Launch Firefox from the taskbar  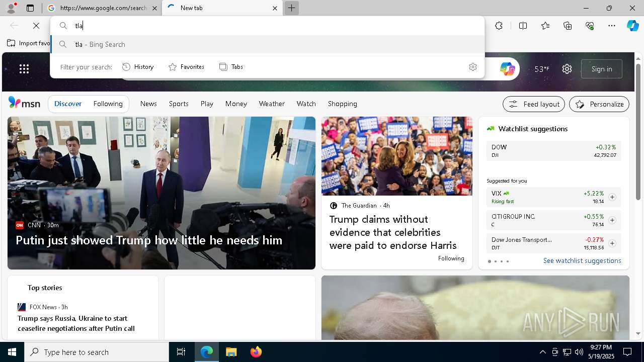(256, 352)
